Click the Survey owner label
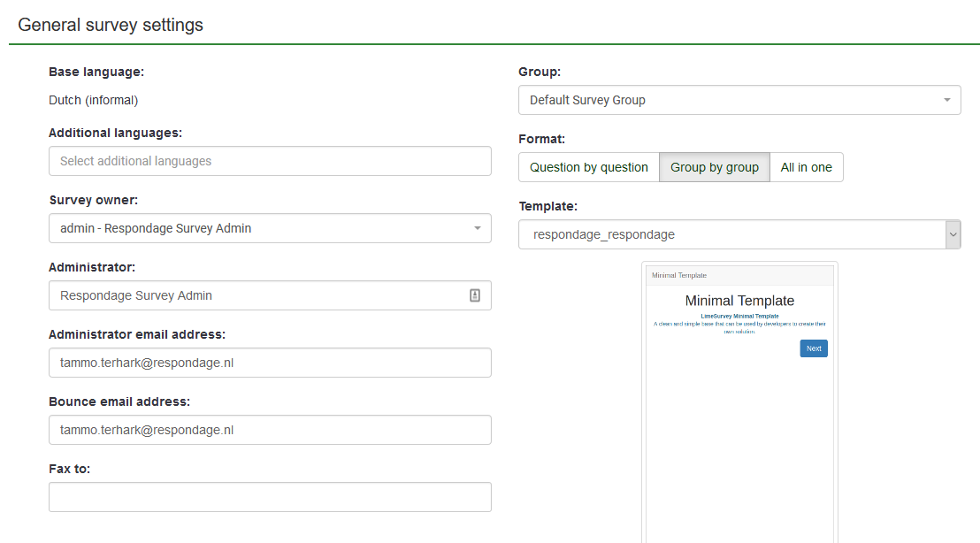This screenshot has width=980, height=543. click(x=93, y=200)
